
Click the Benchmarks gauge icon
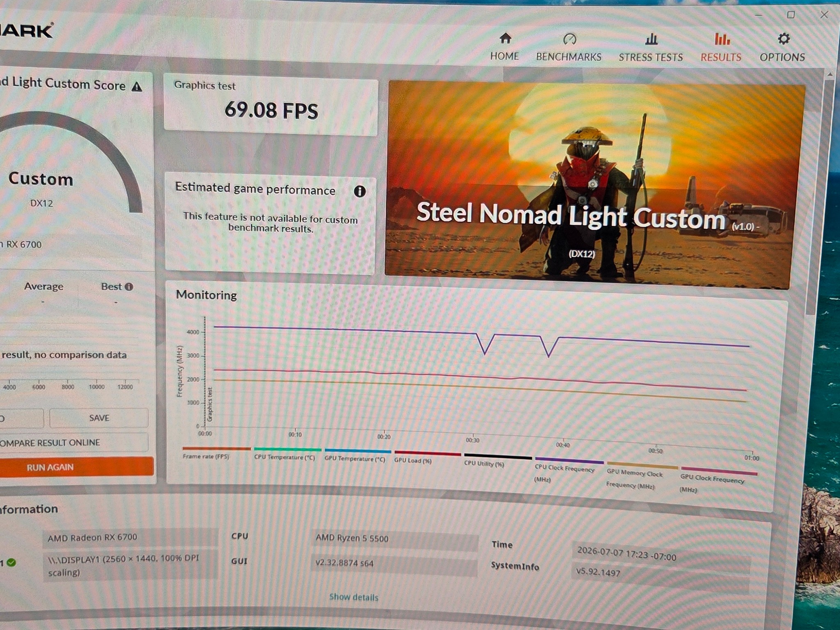570,39
